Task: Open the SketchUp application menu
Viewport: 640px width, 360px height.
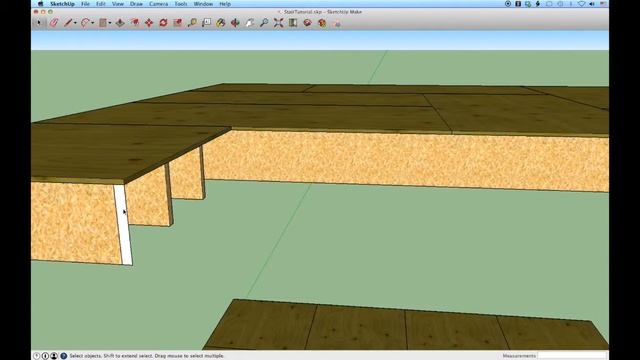Action: point(62,4)
